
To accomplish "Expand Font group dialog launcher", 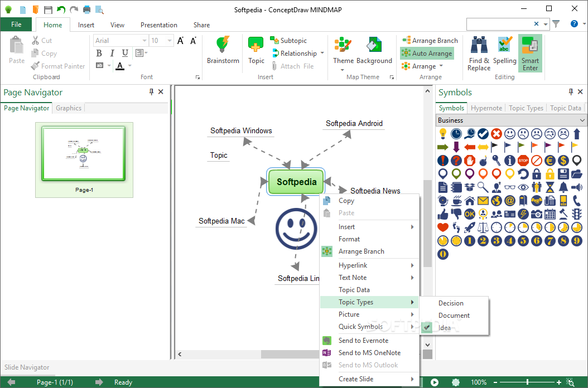I will pyautogui.click(x=197, y=77).
